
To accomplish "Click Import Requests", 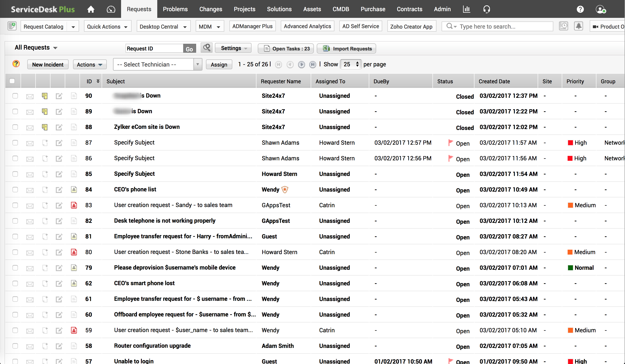I will point(346,48).
